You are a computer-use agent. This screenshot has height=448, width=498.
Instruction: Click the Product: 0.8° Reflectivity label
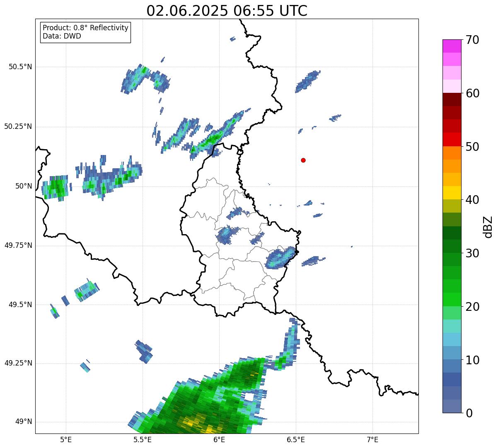tap(85, 28)
